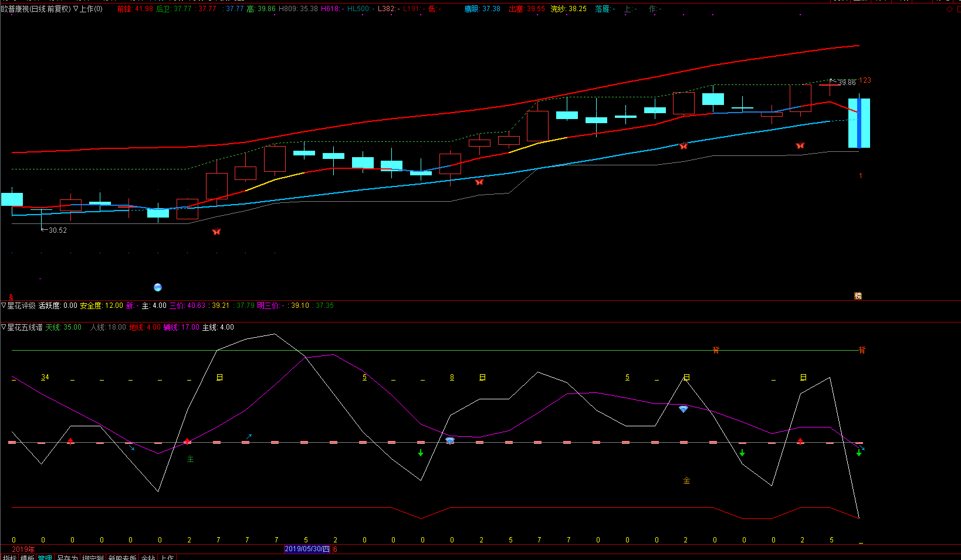The image size is (961, 560).
Task: Click the 人线 18.00 value
Action: click(x=108, y=327)
